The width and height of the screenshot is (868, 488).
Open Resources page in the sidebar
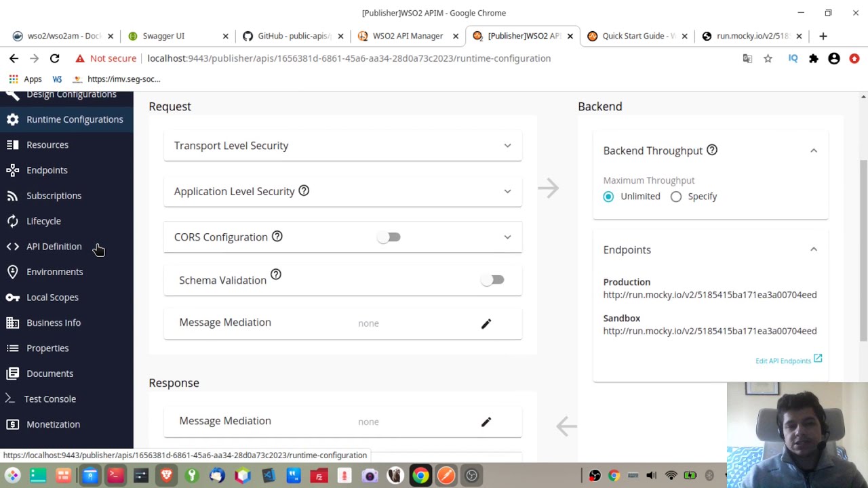(66, 144)
